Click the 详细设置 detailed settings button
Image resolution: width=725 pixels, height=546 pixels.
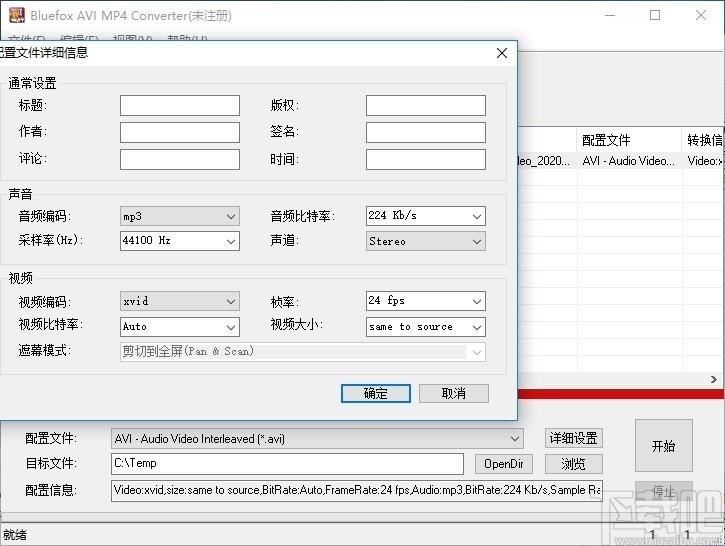coord(574,438)
